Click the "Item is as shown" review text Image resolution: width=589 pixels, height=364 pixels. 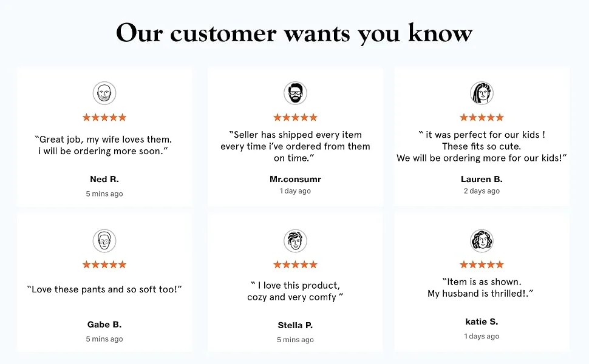click(x=481, y=288)
